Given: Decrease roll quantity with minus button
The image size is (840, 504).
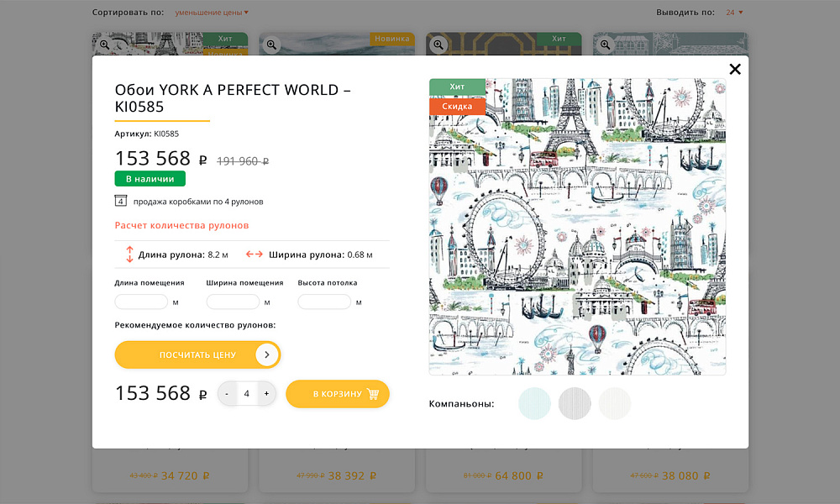Looking at the screenshot, I should pos(227,394).
